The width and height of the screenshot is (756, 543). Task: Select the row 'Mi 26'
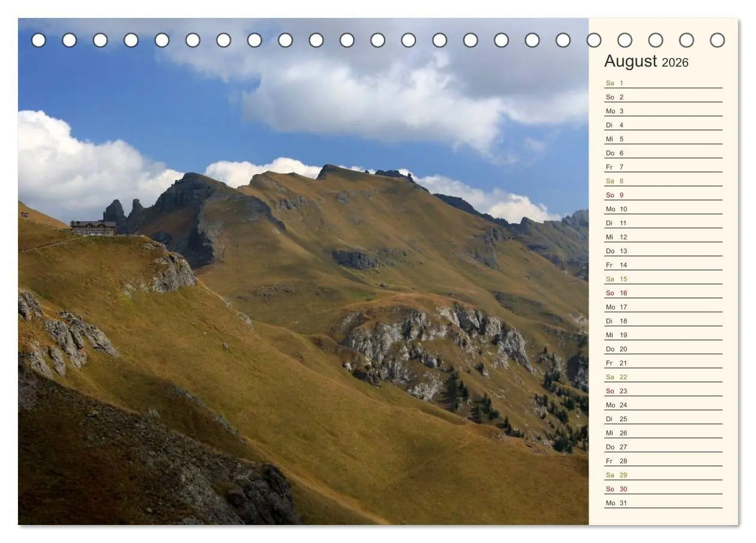pyautogui.click(x=663, y=433)
